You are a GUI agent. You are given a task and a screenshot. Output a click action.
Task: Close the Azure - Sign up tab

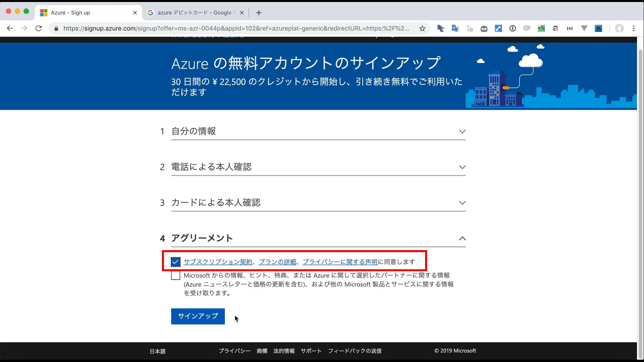[135, 13]
